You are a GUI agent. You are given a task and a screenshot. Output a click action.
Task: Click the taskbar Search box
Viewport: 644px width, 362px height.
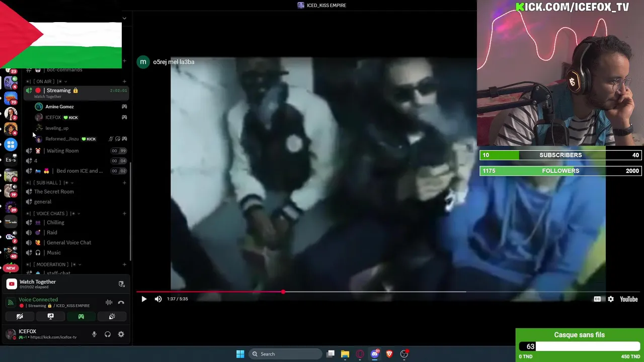click(286, 354)
